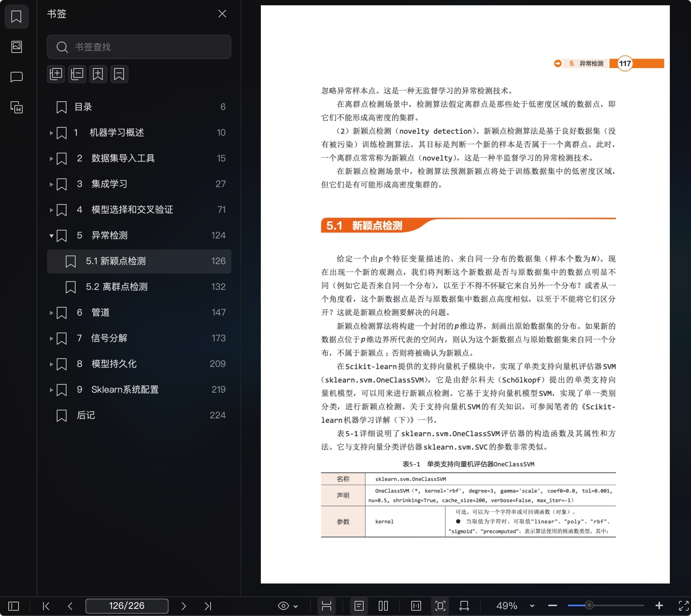Image resolution: width=691 pixels, height=616 pixels.
Task: Set zoom to actual size
Action: click(416, 606)
